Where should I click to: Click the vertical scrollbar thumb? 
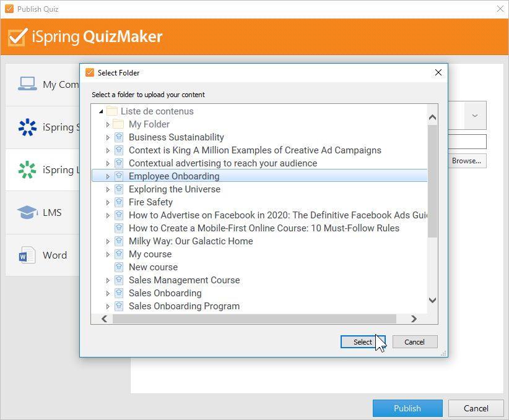432,181
